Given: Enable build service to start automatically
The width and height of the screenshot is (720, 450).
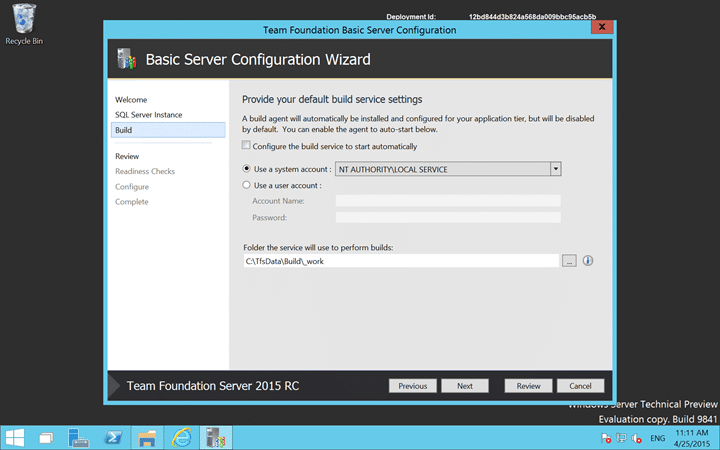Looking at the screenshot, I should (246, 145).
